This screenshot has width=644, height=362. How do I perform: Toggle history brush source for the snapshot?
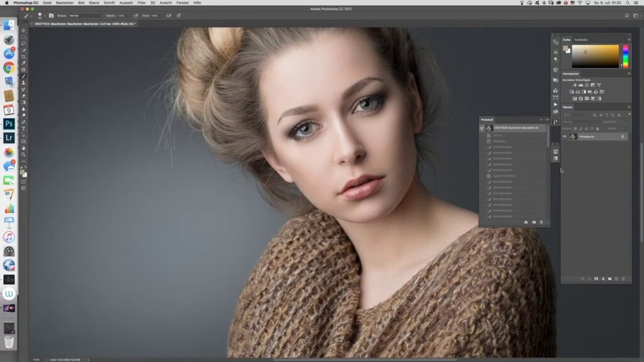click(482, 128)
